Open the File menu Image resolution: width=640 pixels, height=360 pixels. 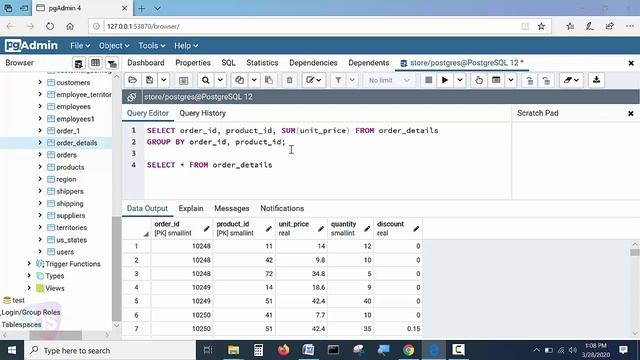80,46
